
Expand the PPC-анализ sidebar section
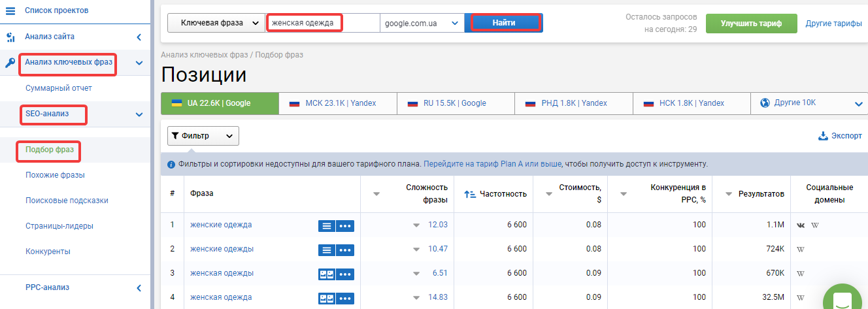[x=139, y=287]
